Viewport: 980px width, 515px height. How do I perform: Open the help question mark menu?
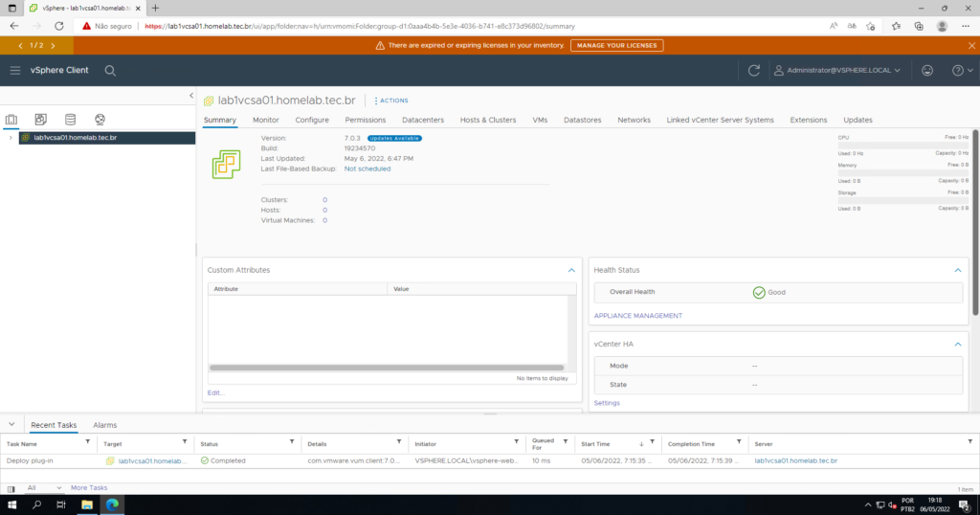pos(962,71)
